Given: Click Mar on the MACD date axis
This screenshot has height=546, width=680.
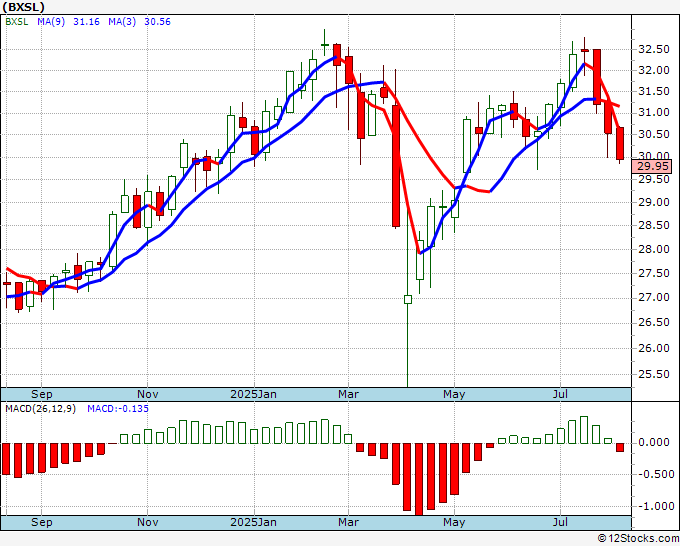Looking at the screenshot, I should pos(348,522).
